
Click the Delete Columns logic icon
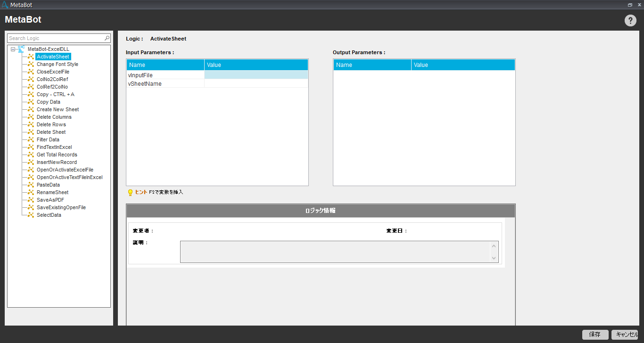click(x=31, y=117)
